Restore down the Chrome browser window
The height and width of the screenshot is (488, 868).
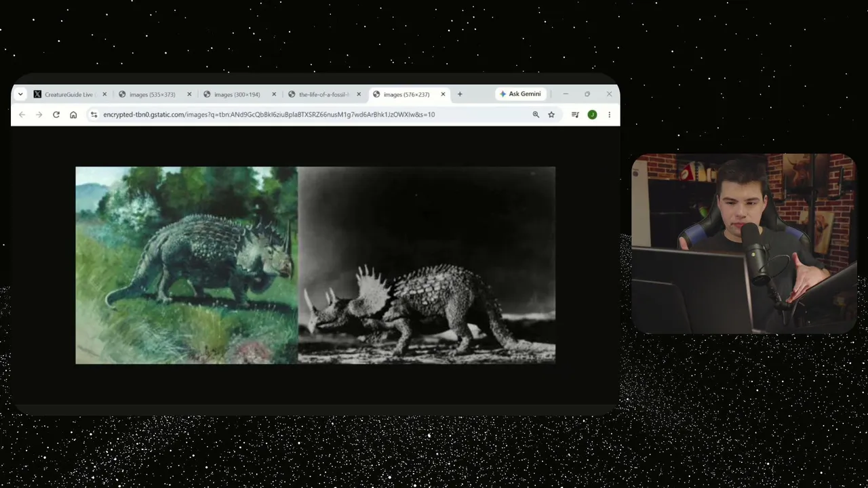[x=587, y=94]
